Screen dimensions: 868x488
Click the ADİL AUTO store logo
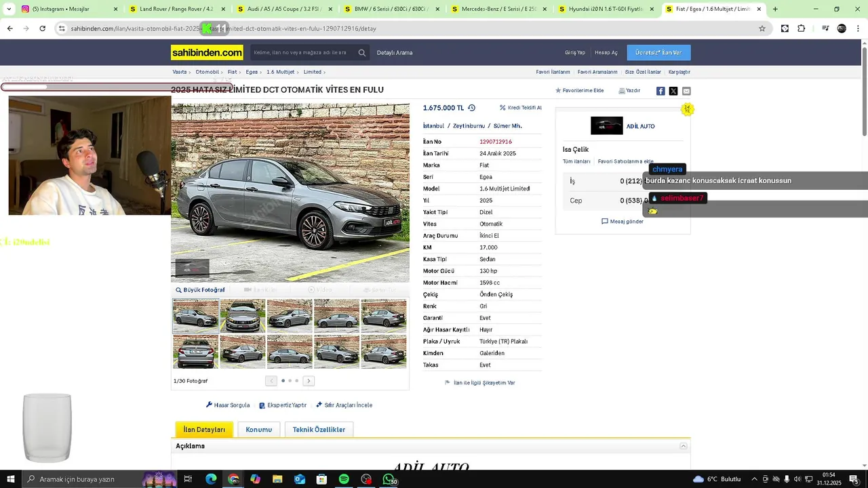point(607,126)
